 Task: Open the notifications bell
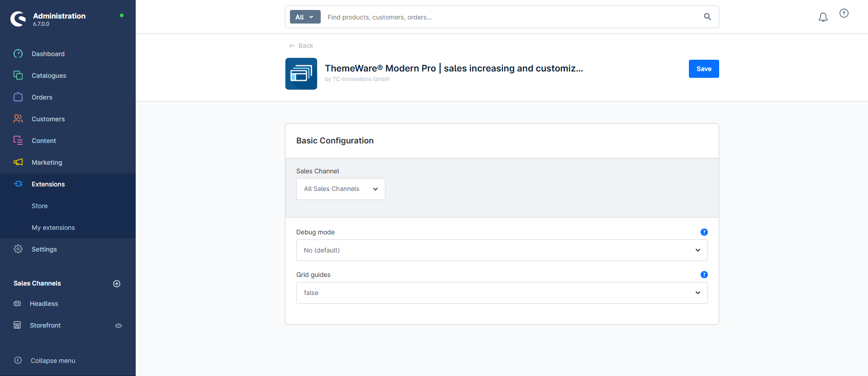coord(823,17)
